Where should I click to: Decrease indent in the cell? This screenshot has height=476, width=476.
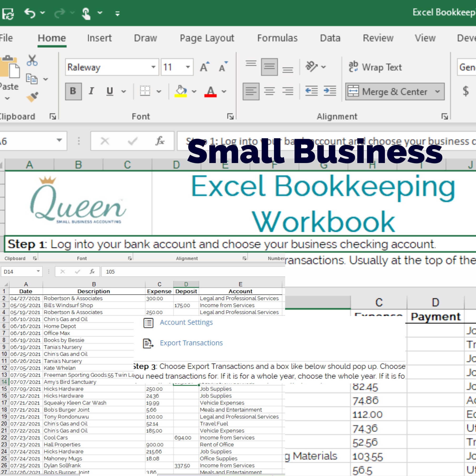click(x=311, y=91)
